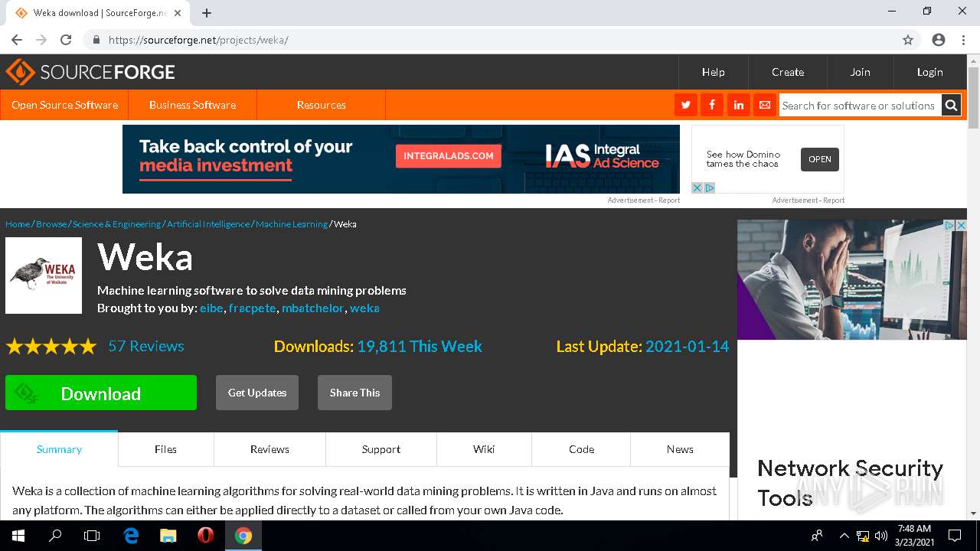This screenshot has width=980, height=551.
Task: Launch Opera from taskbar
Action: tap(205, 536)
